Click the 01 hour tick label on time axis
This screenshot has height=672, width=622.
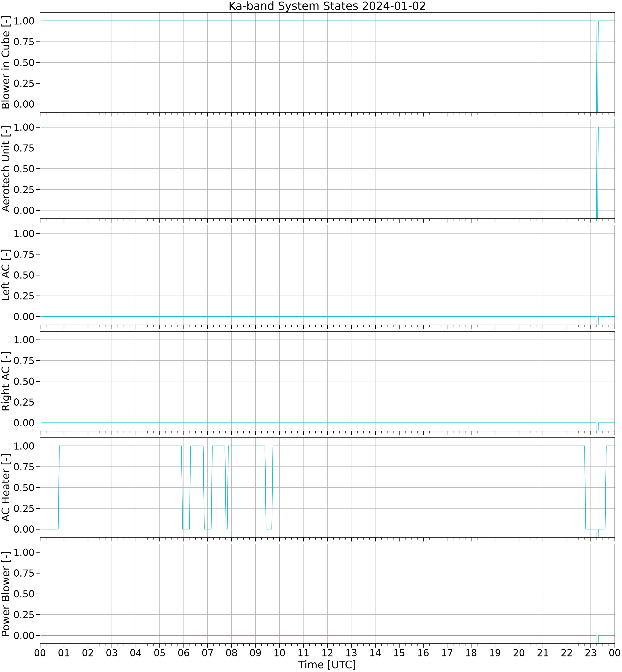pyautogui.click(x=64, y=653)
